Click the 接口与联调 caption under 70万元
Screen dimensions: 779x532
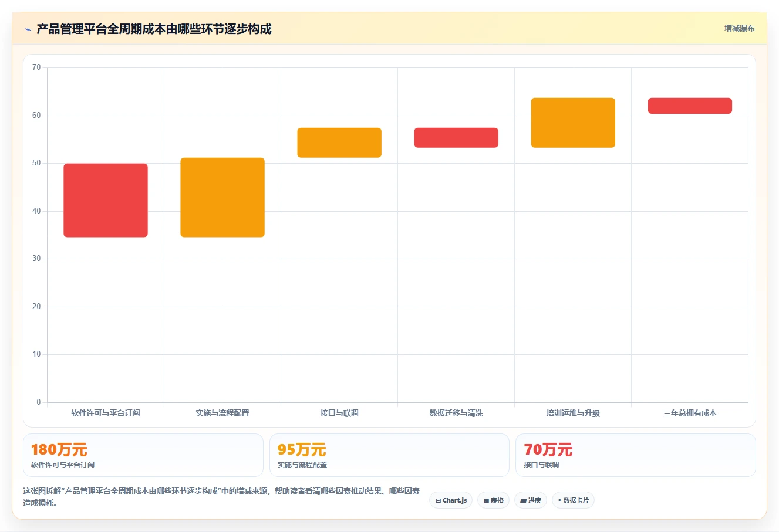tap(541, 465)
